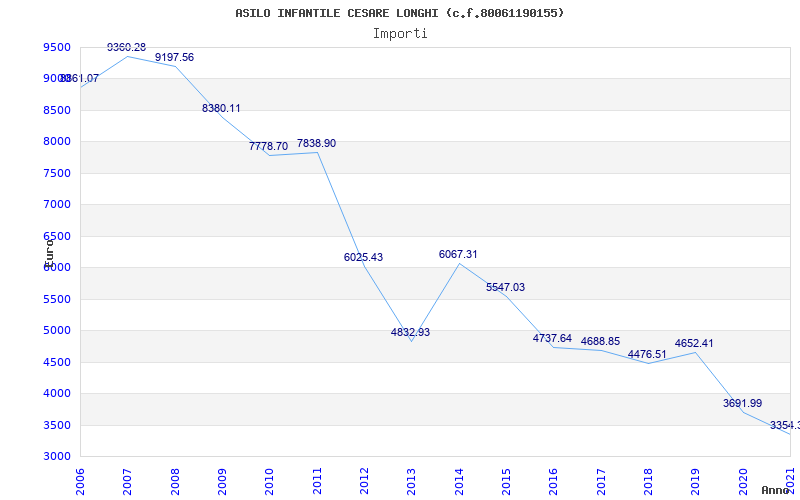Click y-axis value 8000
Viewport: 800px width, 500px height.
pyautogui.click(x=57, y=142)
